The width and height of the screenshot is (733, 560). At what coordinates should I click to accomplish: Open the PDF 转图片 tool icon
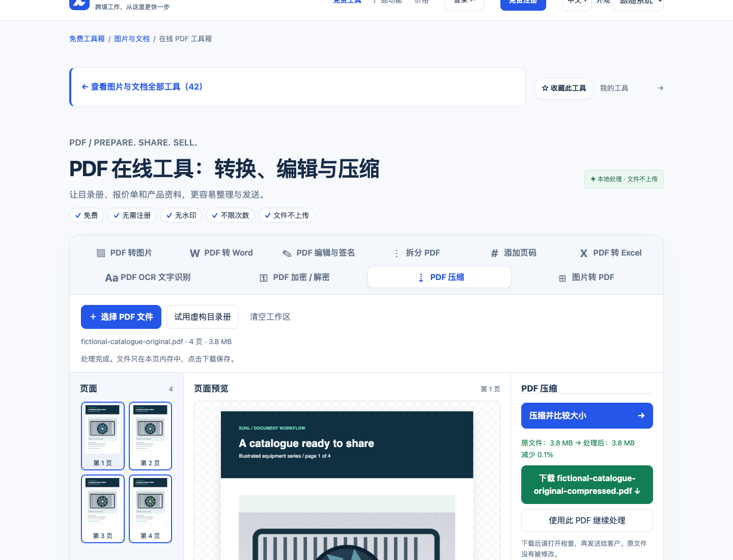[101, 253]
